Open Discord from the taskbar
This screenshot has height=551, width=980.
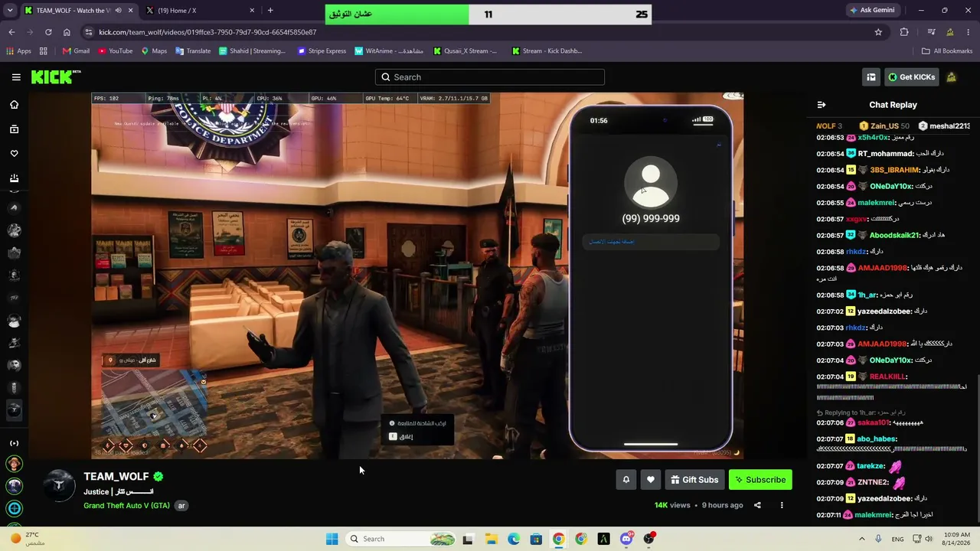click(x=626, y=539)
